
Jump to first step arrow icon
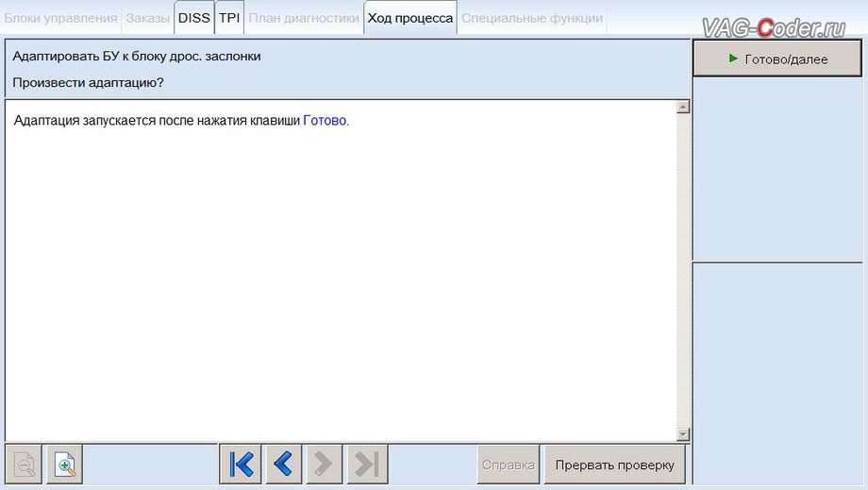pos(241,464)
